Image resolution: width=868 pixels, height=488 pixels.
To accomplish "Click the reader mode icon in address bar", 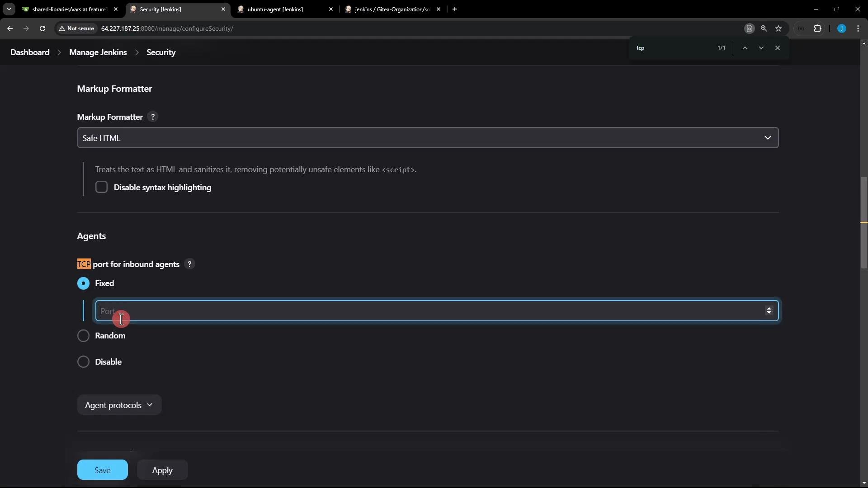I will click(749, 28).
